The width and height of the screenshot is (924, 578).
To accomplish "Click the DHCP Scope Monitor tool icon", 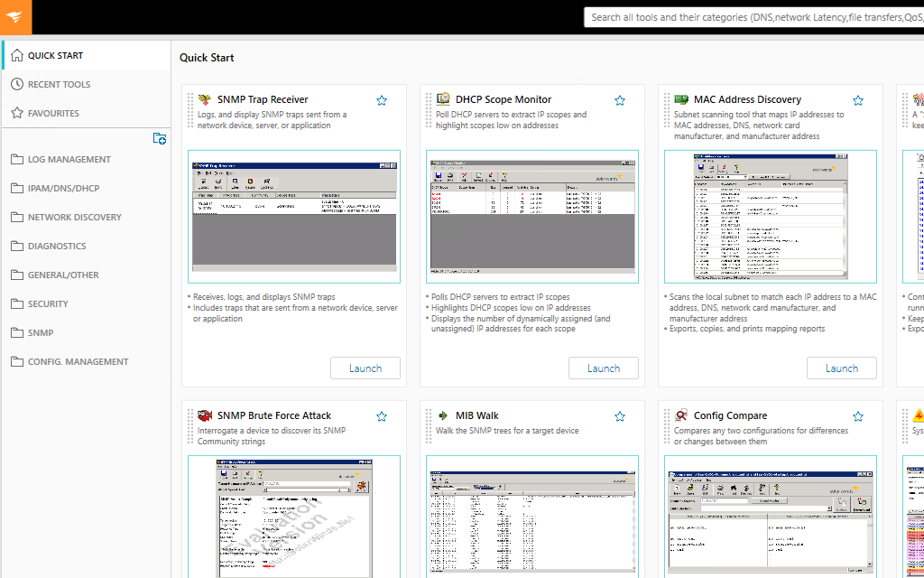I will 441,99.
